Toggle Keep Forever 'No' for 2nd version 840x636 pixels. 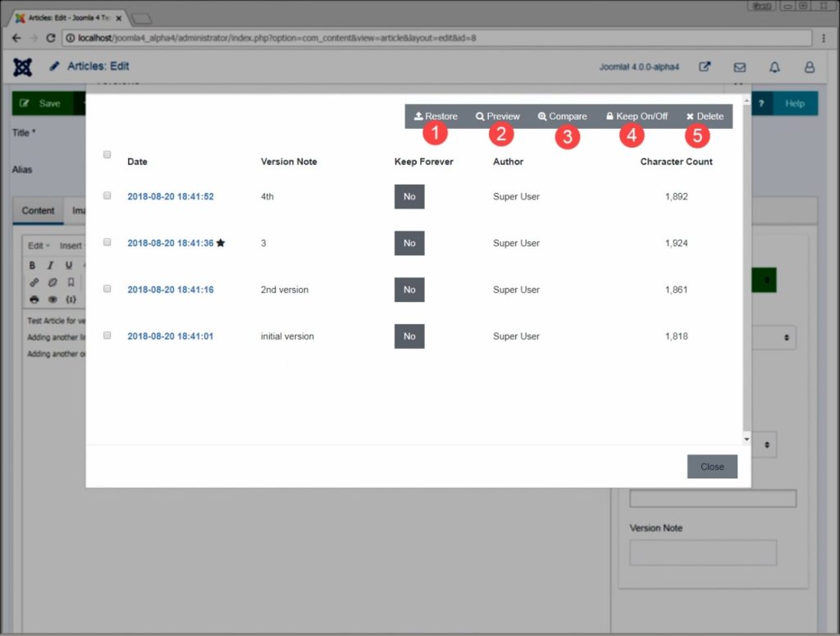409,290
